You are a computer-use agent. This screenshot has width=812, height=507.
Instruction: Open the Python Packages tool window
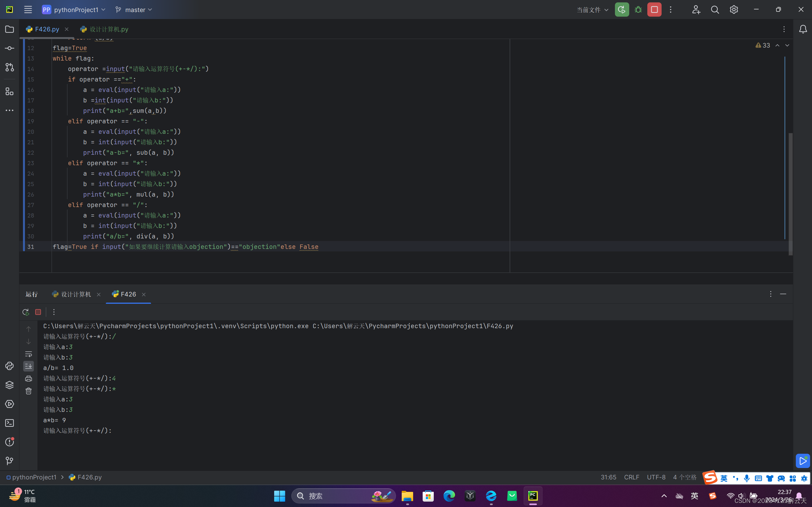10,385
